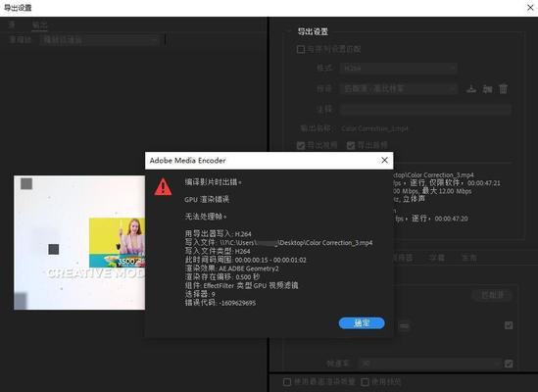Click the 编译影片时出错 message text
Image resolution: width=538 pixels, height=392 pixels.
(x=213, y=182)
